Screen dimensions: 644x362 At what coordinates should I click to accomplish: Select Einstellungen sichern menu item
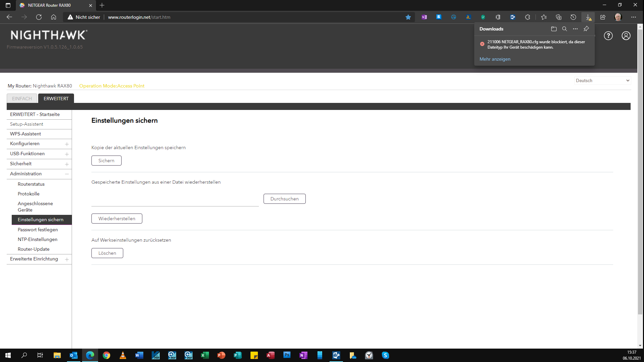[42, 220]
